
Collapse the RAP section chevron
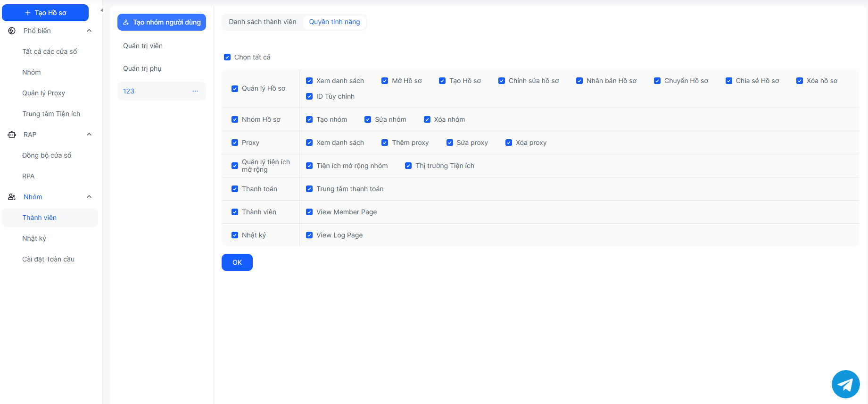89,135
